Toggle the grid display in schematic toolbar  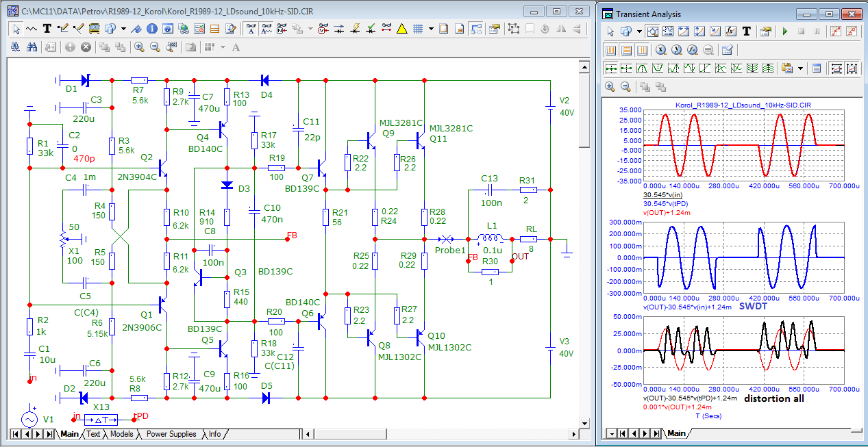pyautogui.click(x=417, y=29)
